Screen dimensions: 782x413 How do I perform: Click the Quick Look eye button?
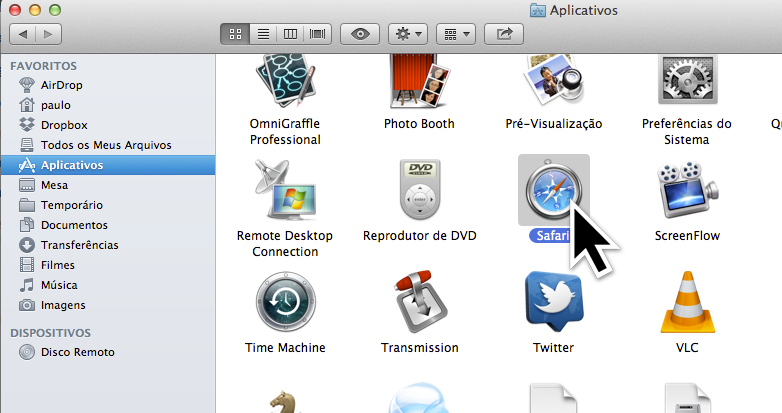tap(360, 34)
